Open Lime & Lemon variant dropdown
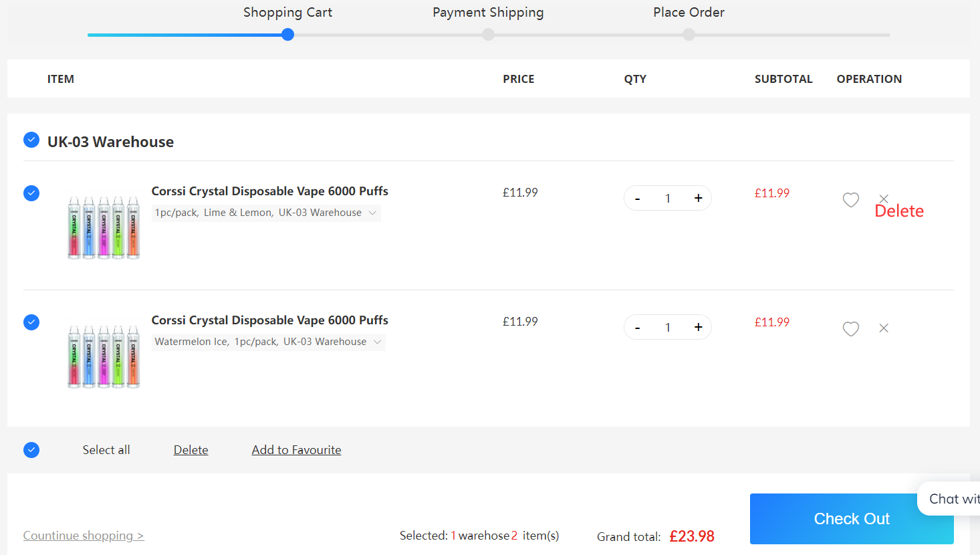 click(x=266, y=213)
